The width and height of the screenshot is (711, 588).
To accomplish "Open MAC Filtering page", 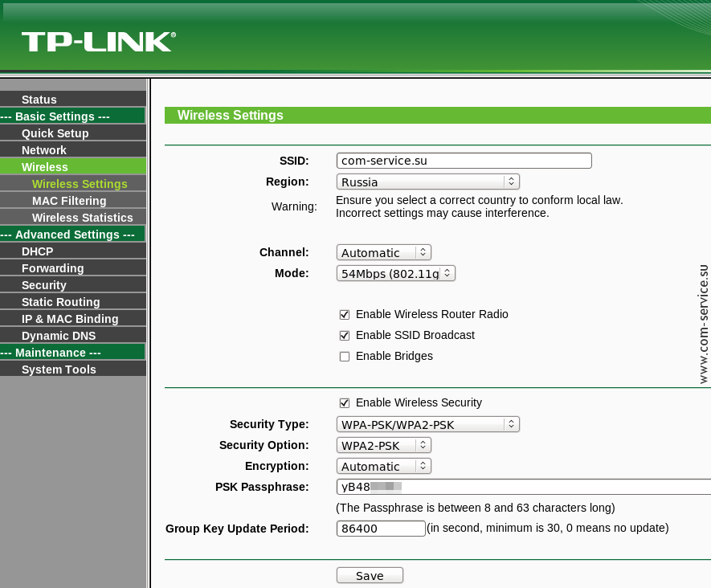I will coord(73,200).
